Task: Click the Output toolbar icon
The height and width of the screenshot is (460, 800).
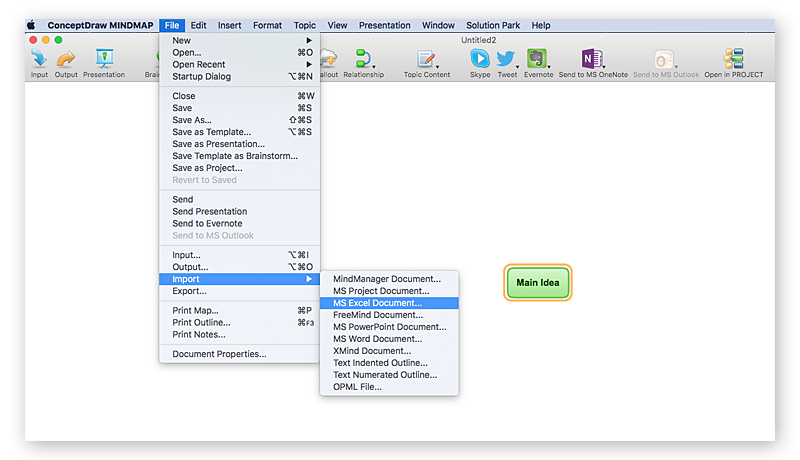Action: point(66,59)
